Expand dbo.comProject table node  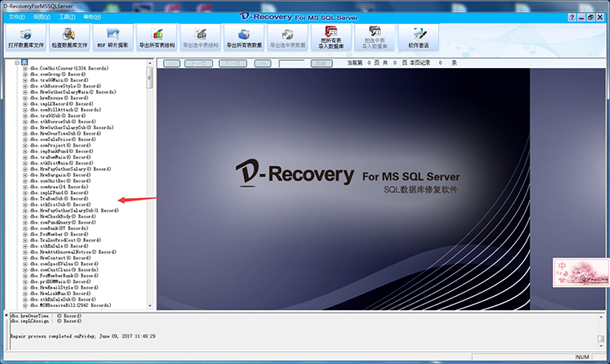25,145
